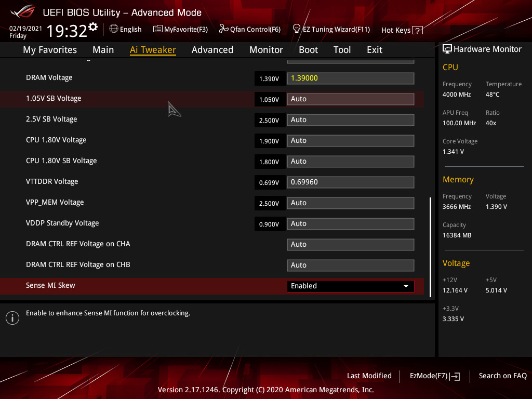
Task: Edit the VTTDDR Voltage 0.69960 field
Action: 351,182
